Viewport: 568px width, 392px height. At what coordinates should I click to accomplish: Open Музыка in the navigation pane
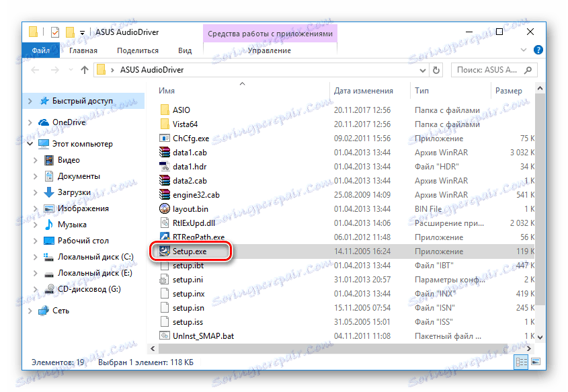72,225
